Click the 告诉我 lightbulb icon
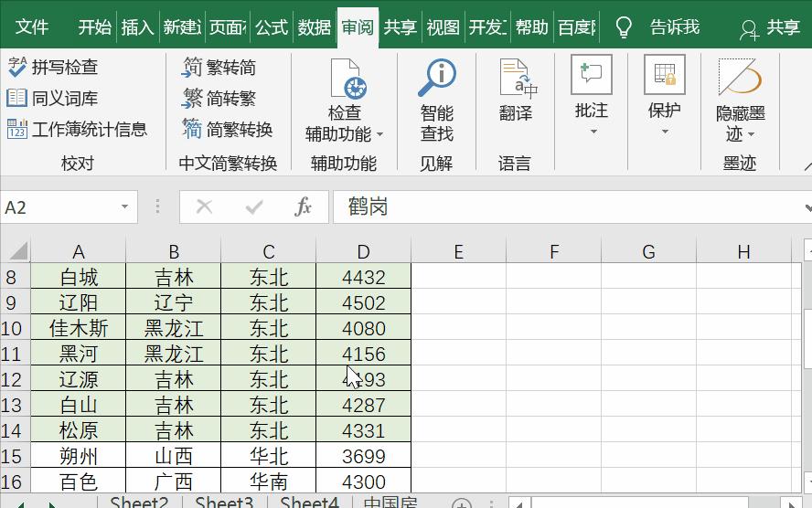The image size is (812, 508). pos(624,26)
